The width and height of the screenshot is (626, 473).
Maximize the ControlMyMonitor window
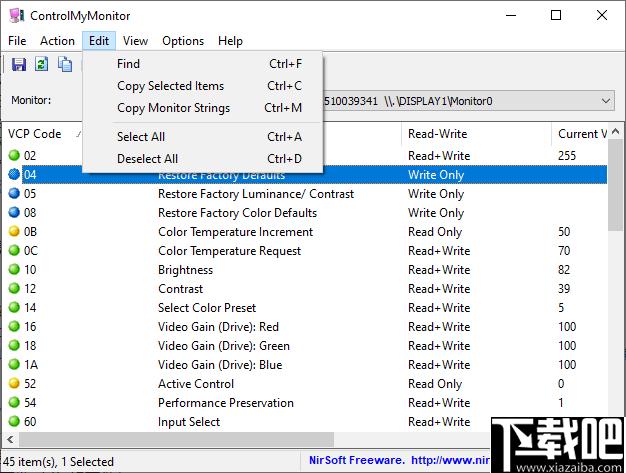click(556, 16)
